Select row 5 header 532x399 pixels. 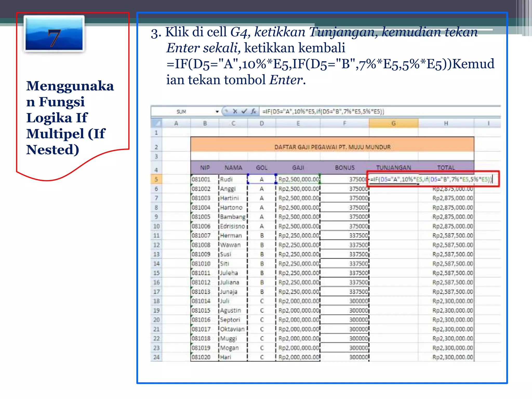point(156,179)
